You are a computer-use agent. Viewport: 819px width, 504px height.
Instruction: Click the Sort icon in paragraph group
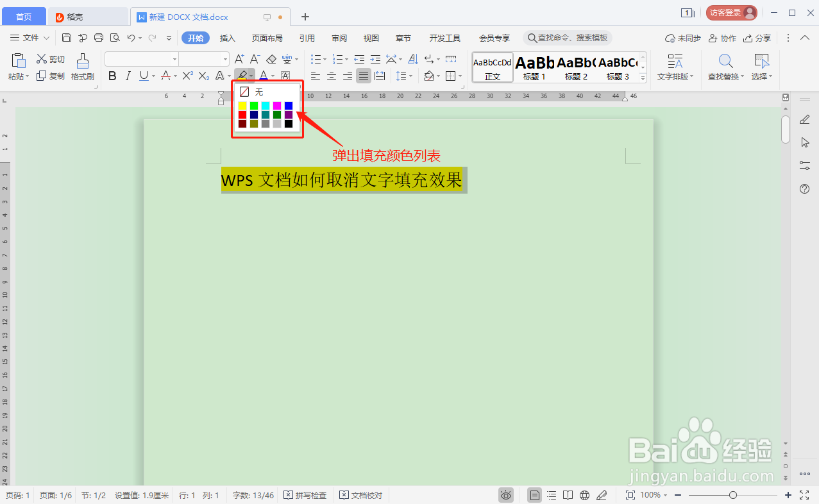[413, 59]
